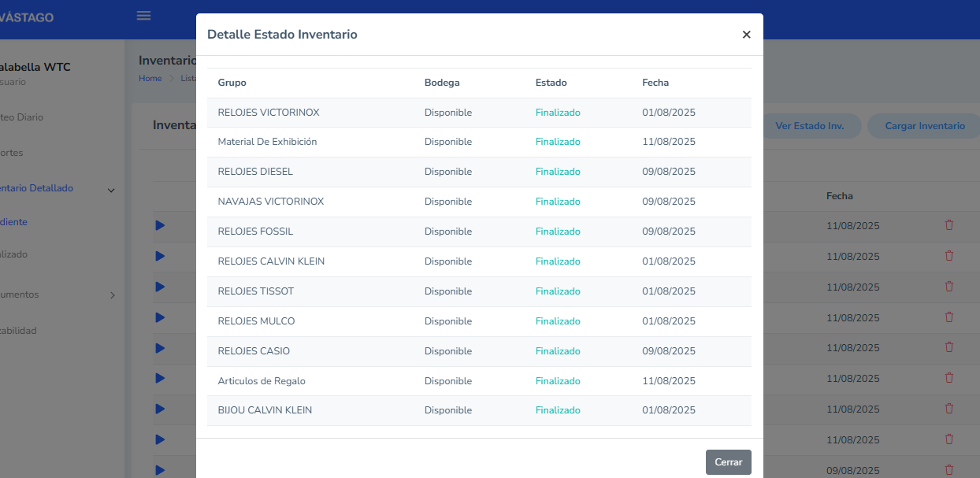Select the RELOJES VICTORINOX table row
The width and height of the screenshot is (980, 478).
tap(268, 113)
